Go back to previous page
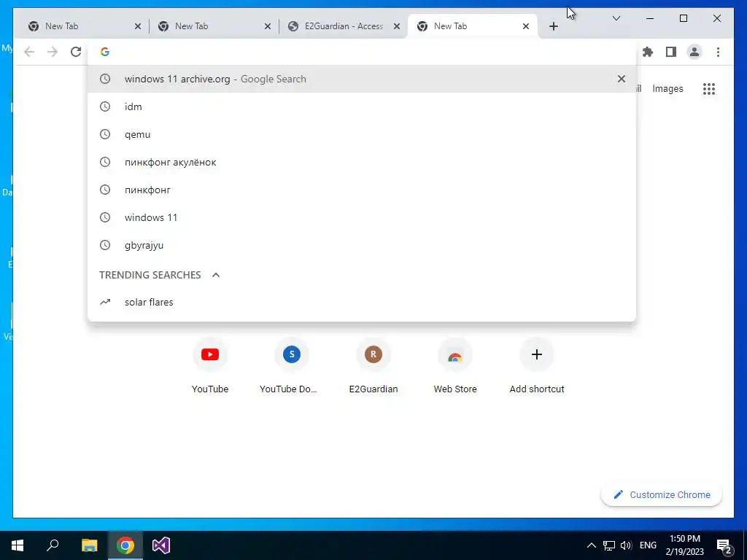The height and width of the screenshot is (560, 747). pyautogui.click(x=29, y=52)
